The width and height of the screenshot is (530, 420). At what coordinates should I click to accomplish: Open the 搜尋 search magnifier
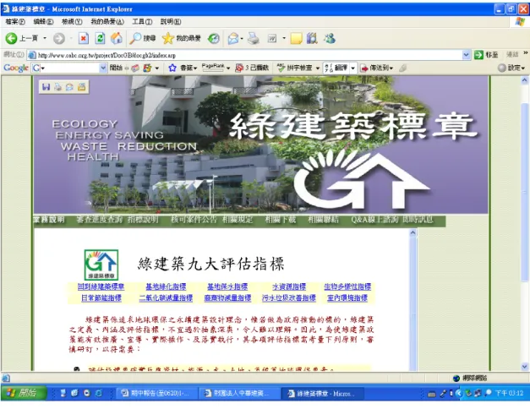pyautogui.click(x=144, y=38)
